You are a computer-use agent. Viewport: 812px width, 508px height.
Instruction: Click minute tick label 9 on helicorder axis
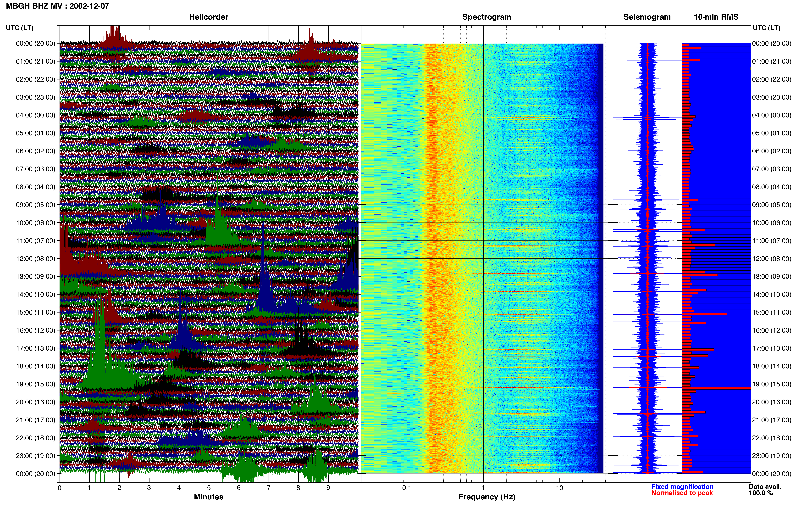(x=328, y=488)
